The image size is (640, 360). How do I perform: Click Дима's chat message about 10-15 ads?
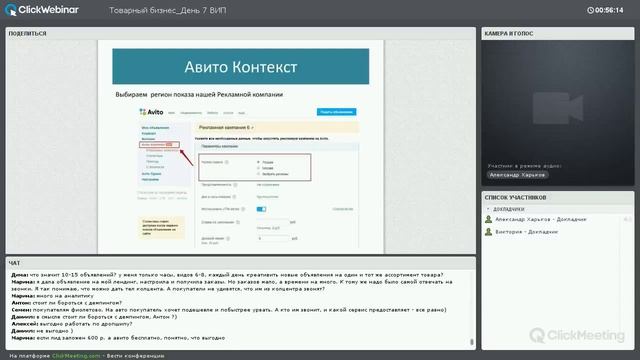tap(227, 275)
